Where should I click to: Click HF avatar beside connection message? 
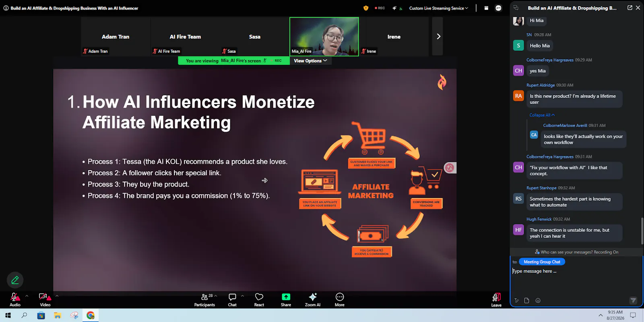click(518, 230)
